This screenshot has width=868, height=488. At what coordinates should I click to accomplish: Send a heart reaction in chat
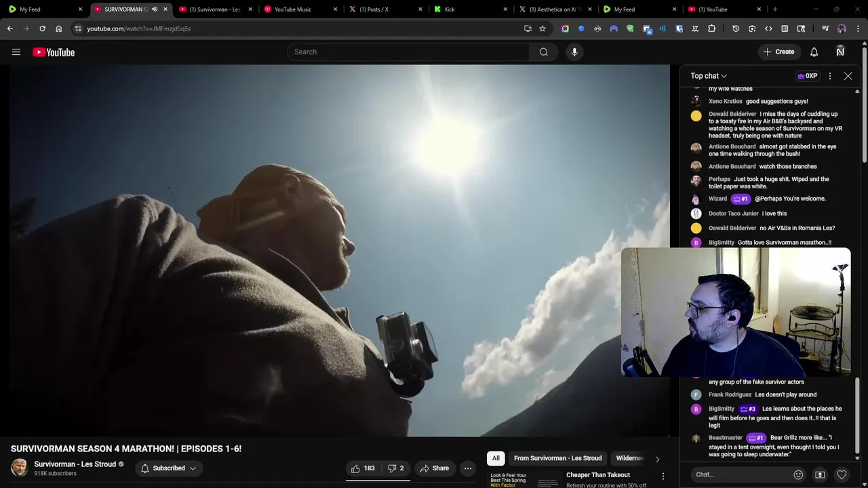click(842, 474)
